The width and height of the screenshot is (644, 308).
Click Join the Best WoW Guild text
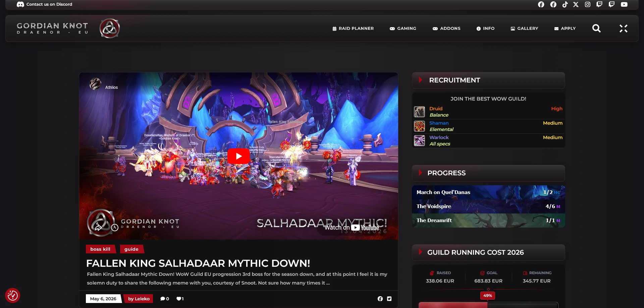pyautogui.click(x=488, y=99)
